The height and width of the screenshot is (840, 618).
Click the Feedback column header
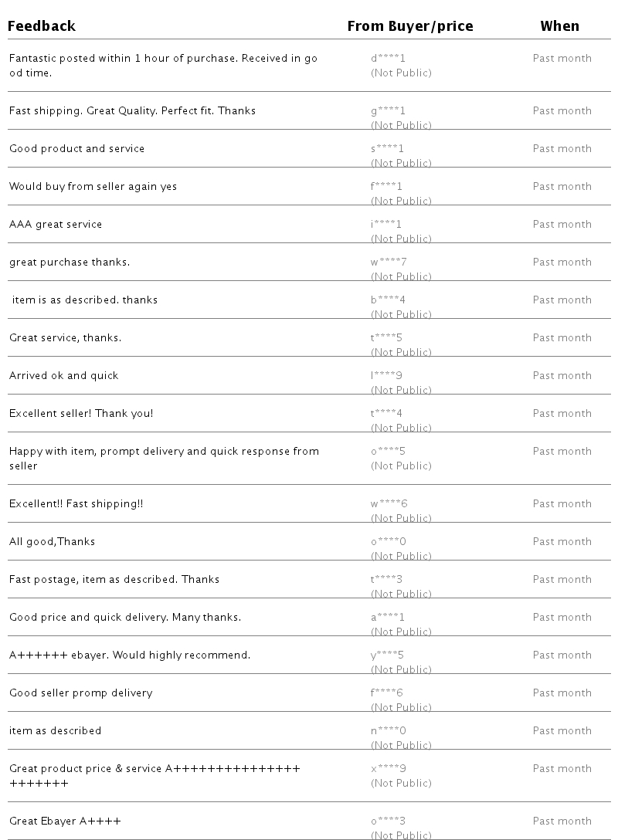(42, 26)
